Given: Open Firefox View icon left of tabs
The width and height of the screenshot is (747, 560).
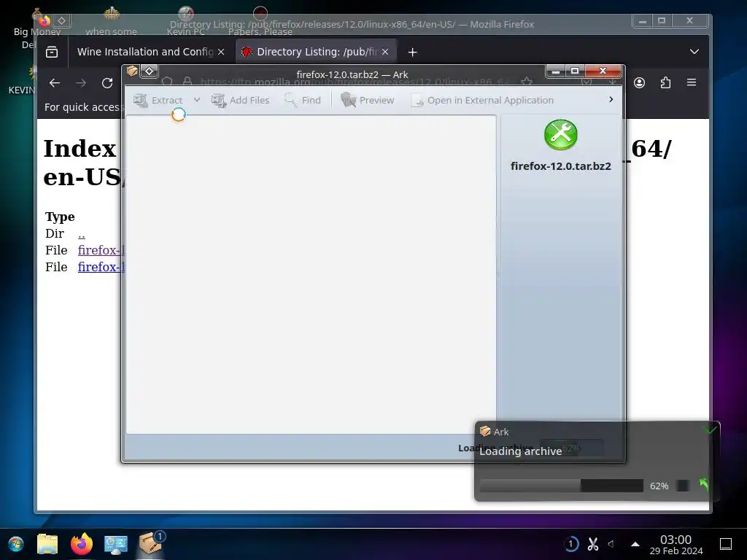Looking at the screenshot, I should click(52, 52).
